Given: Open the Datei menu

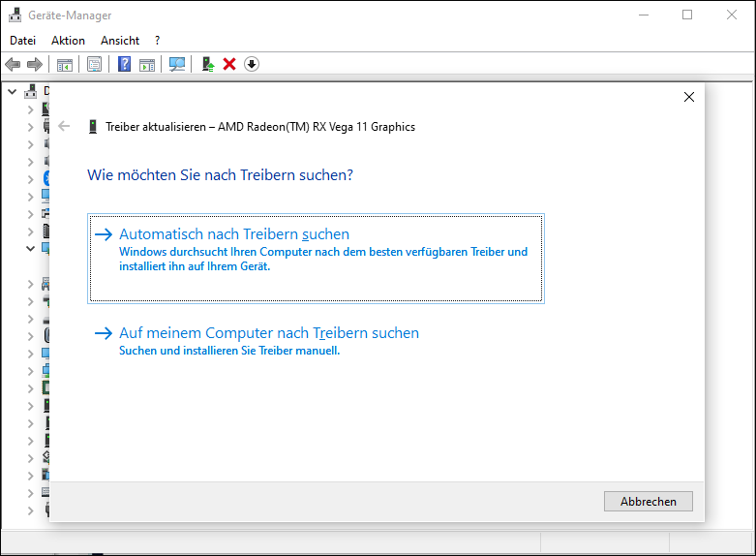Looking at the screenshot, I should pyautogui.click(x=22, y=41).
